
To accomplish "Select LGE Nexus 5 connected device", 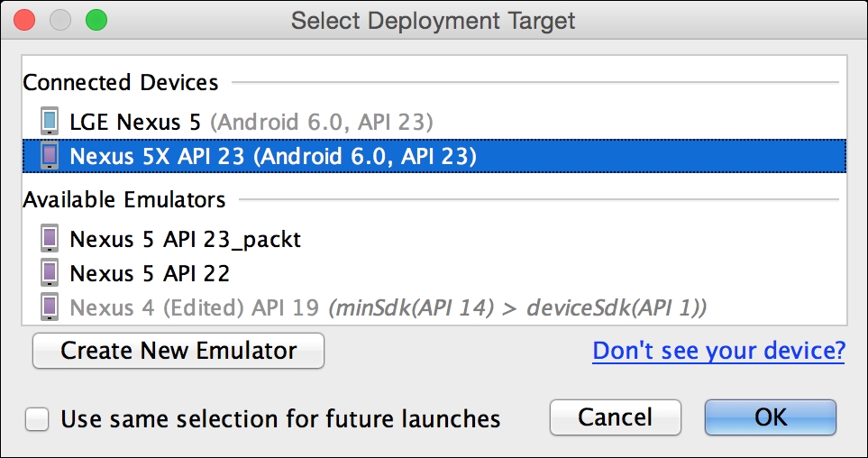I will tap(251, 121).
